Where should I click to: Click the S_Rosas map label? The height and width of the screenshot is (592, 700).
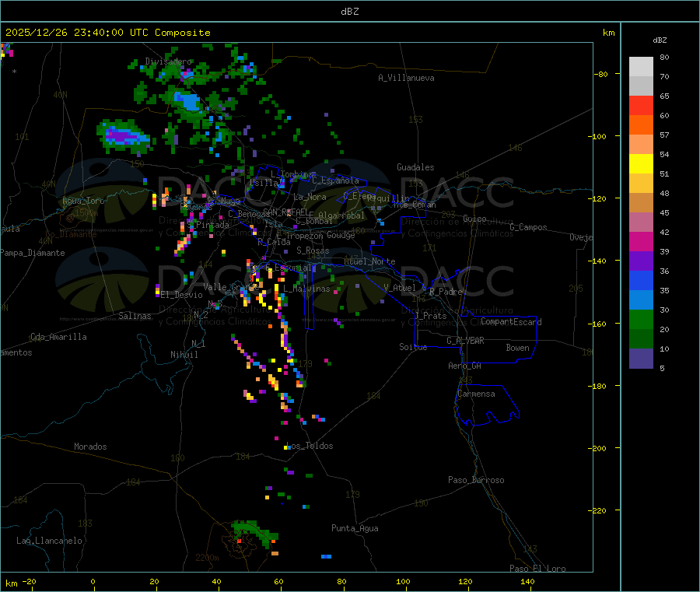(313, 251)
